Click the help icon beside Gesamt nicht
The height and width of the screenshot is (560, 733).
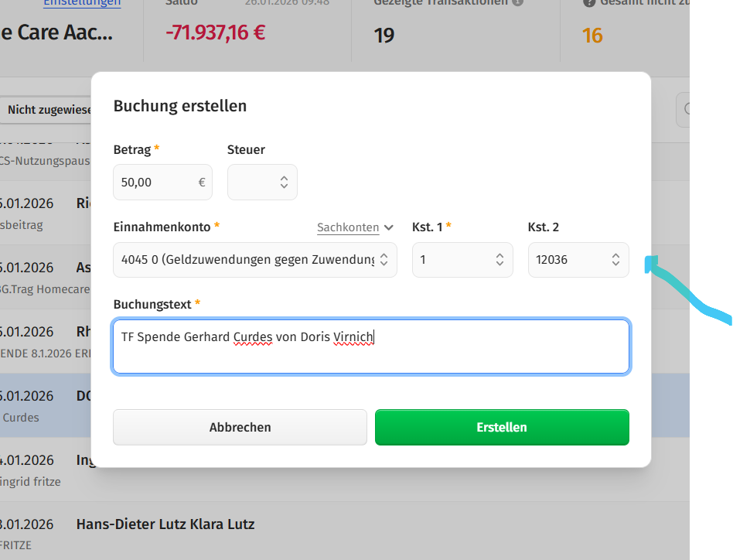[x=589, y=2]
